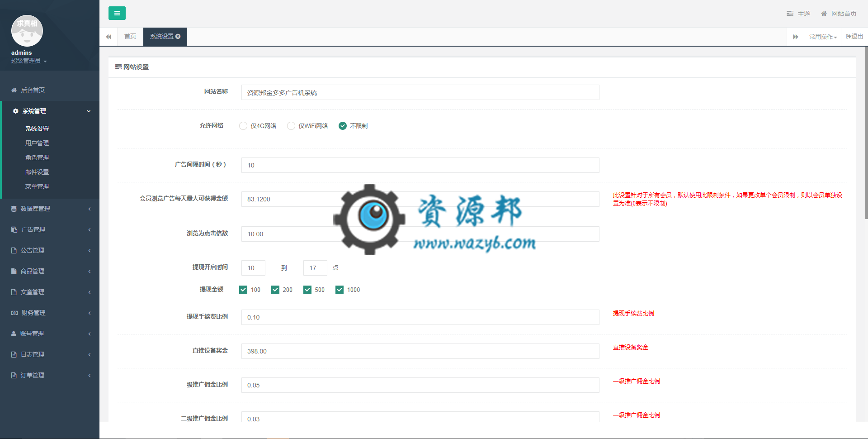Switch to the 首页 tab

[x=130, y=37]
